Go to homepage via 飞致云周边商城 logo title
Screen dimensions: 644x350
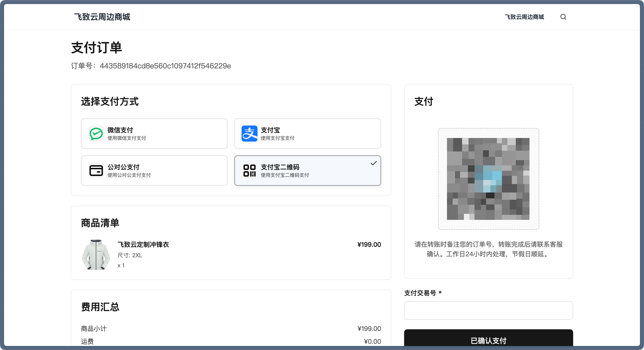click(x=102, y=17)
